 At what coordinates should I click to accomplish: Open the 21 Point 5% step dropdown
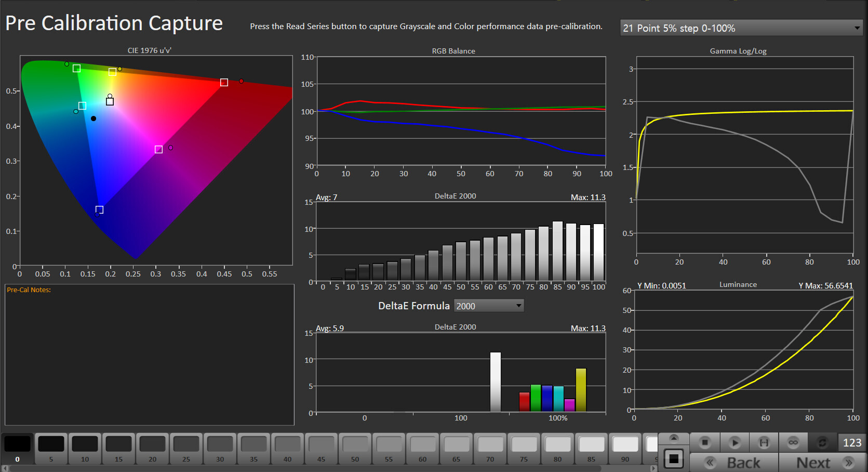pos(741,28)
